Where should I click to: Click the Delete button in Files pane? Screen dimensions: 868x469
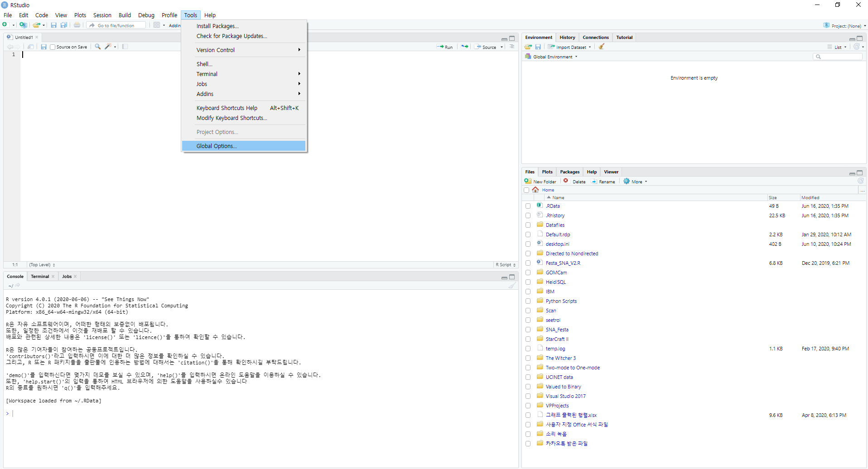[x=574, y=182]
